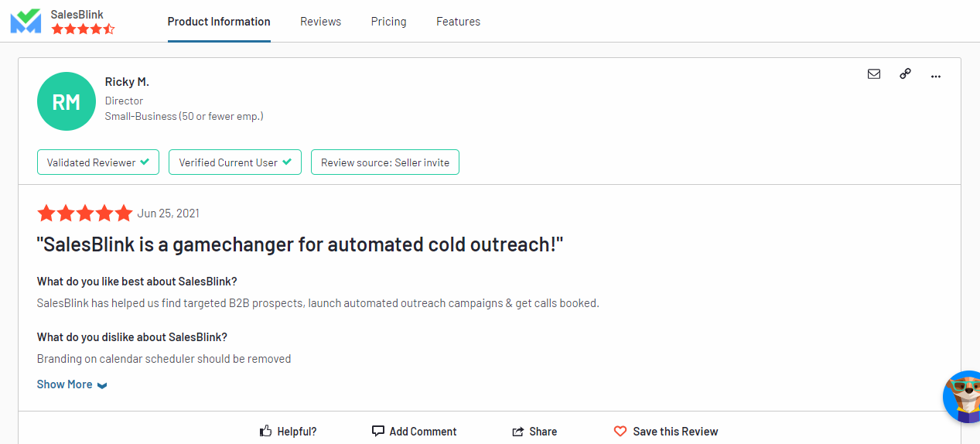This screenshot has height=444, width=980.
Task: Click 'What do you like best about SalesBlink?'
Action: point(137,282)
